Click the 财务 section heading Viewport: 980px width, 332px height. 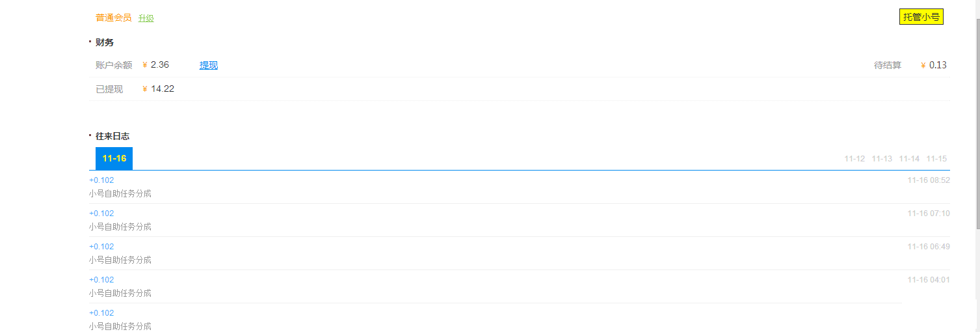point(105,42)
